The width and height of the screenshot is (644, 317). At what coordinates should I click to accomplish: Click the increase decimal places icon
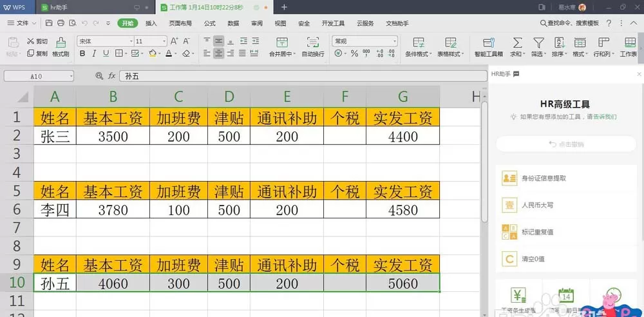point(379,53)
